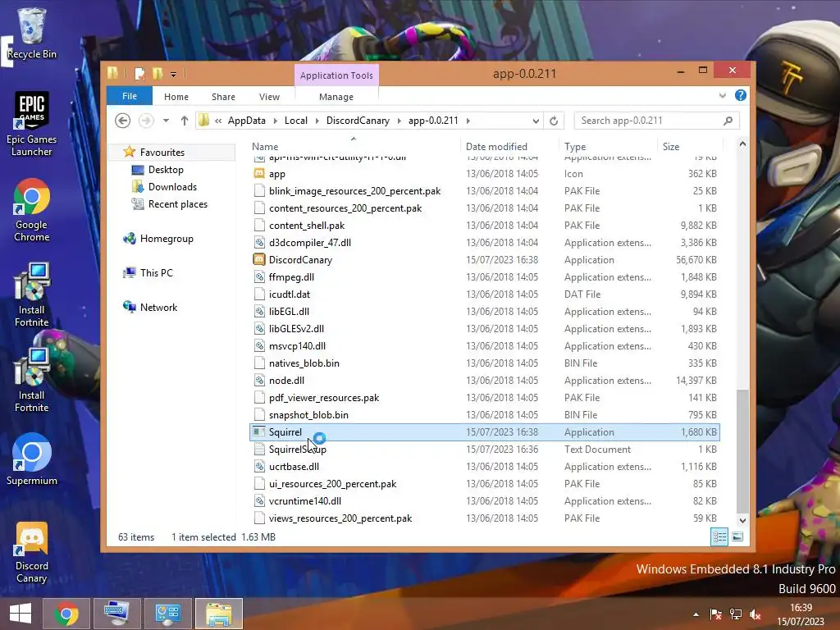This screenshot has height=630, width=840.
Task: Open Action Center flag tray icon
Action: tap(715, 614)
